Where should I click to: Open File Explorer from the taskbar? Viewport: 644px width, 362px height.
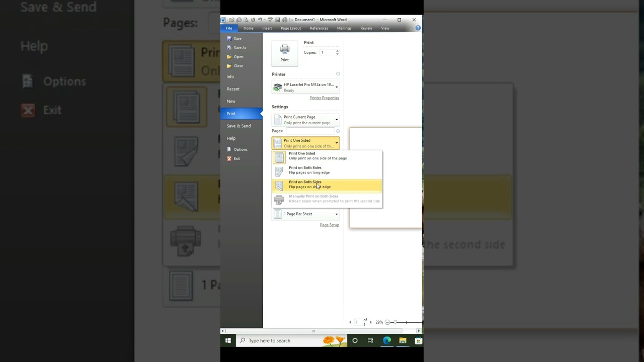point(403,340)
